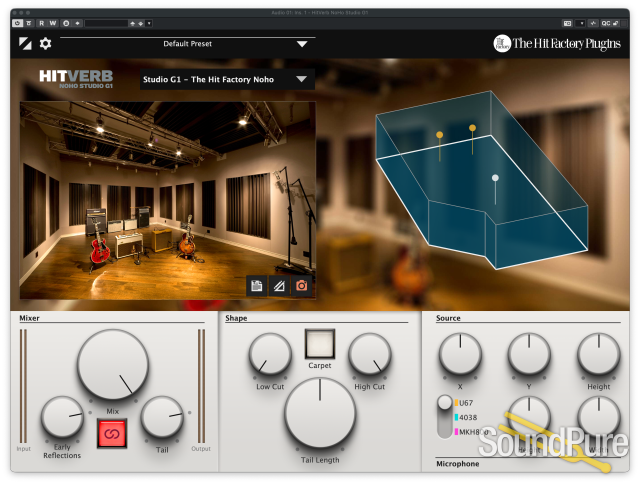Click the Source X position knob

(x=460, y=354)
